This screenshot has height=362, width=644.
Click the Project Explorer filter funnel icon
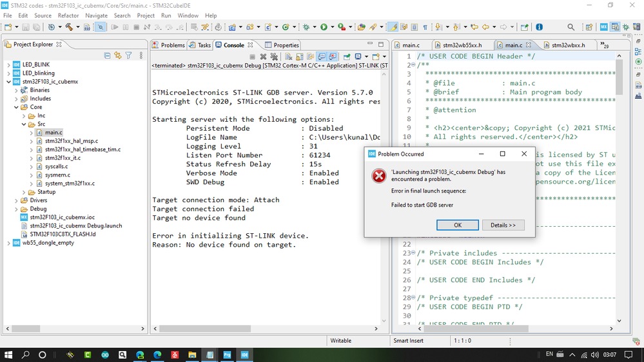(x=128, y=55)
